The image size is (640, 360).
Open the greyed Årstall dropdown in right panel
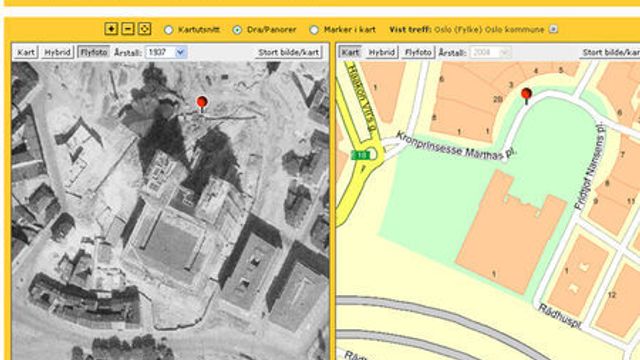coord(490,52)
